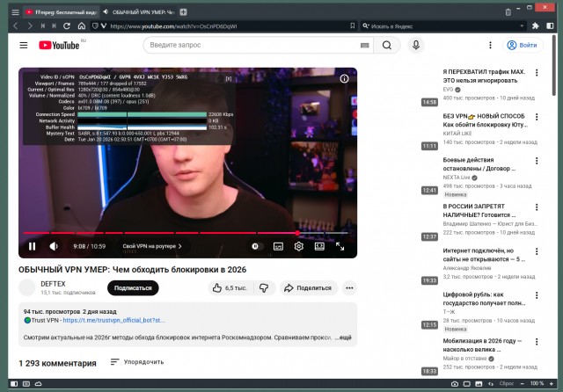Toggle video subtitles
This screenshot has width=563, height=392.
coord(278,246)
